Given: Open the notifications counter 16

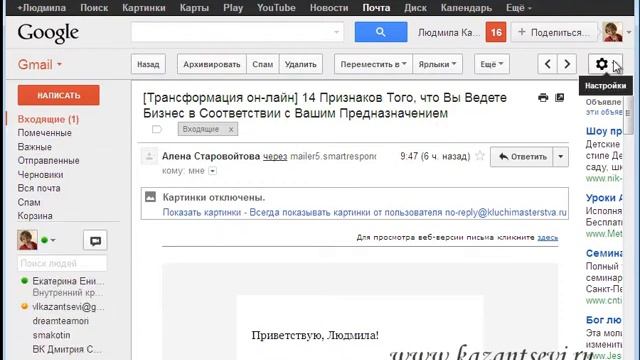Looking at the screenshot, I should [496, 32].
